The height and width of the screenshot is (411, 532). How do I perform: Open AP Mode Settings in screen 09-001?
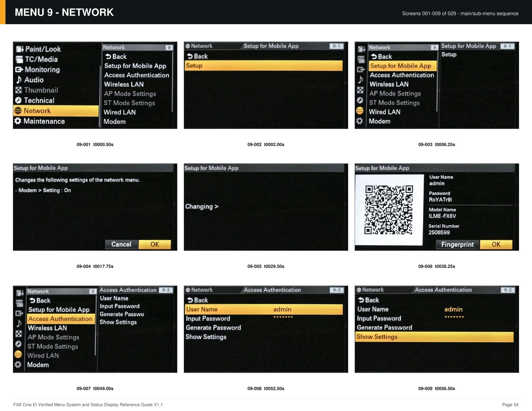[130, 94]
